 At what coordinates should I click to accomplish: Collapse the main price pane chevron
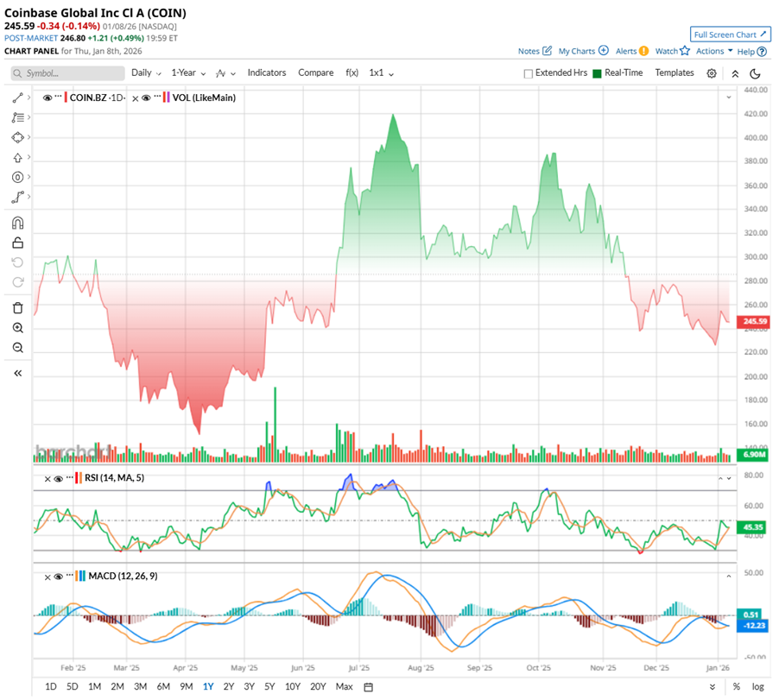tap(729, 98)
